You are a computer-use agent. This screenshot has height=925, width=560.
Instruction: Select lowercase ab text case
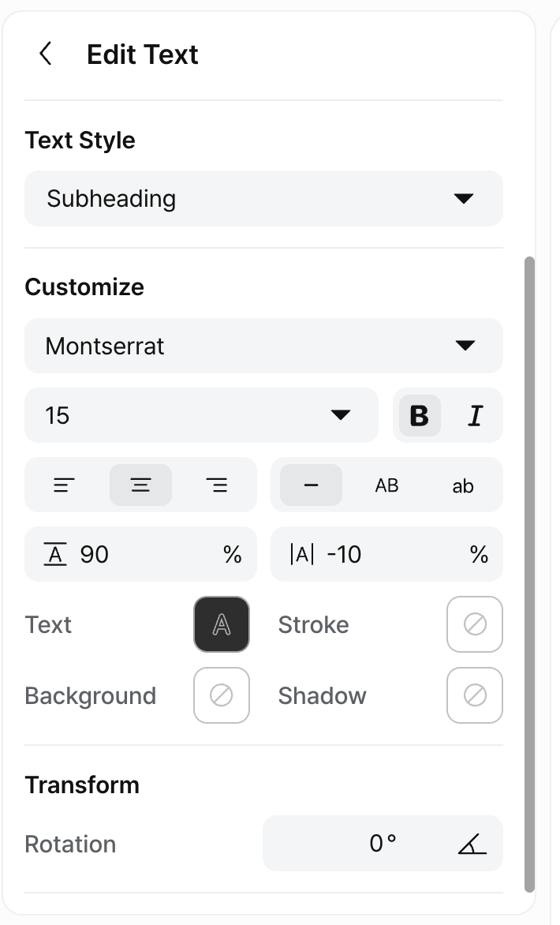463,485
